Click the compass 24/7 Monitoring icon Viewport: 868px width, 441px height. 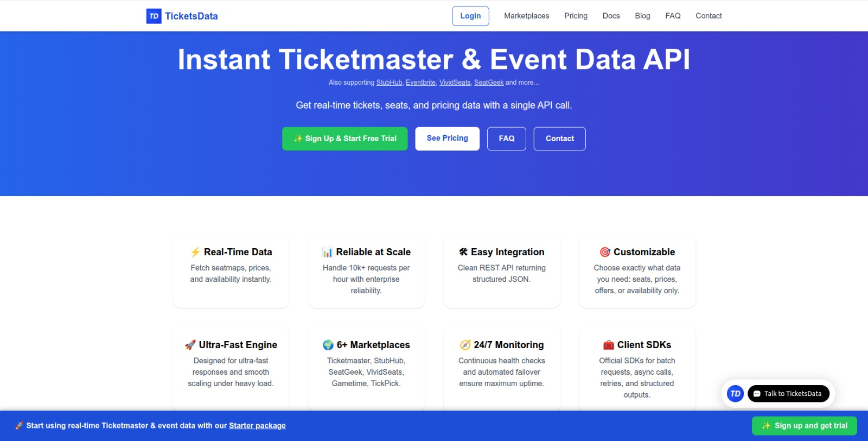click(x=465, y=345)
